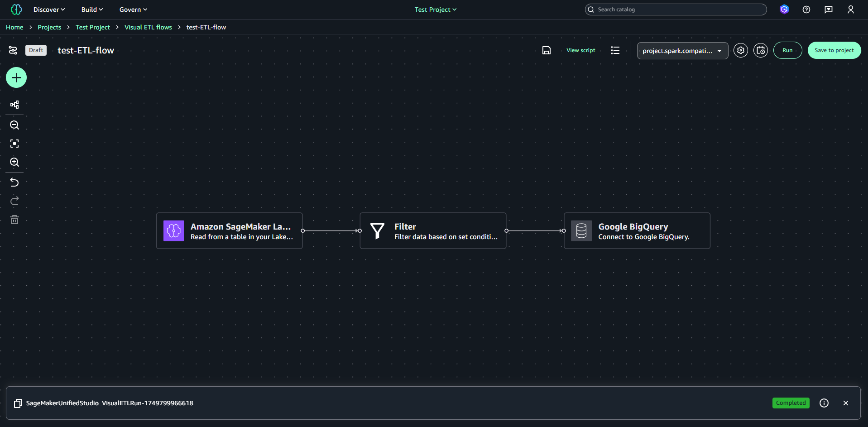The height and width of the screenshot is (427, 868).
Task: Open the Amazon Q assistant icon
Action: (784, 10)
